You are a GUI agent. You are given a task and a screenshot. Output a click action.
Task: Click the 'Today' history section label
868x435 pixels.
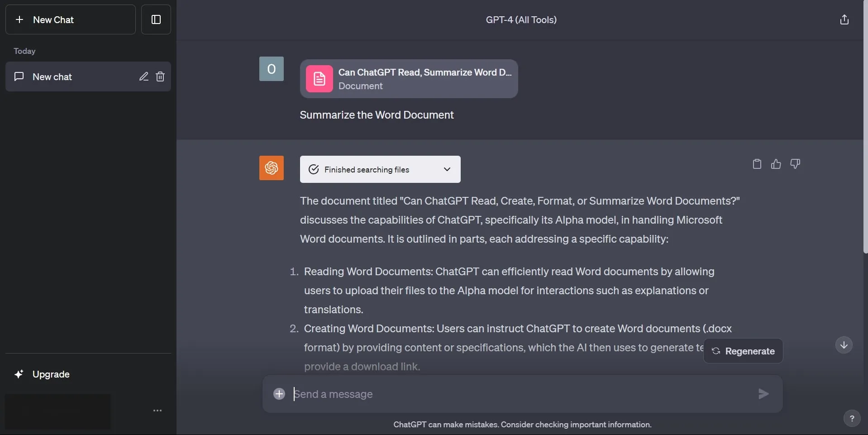click(x=24, y=51)
